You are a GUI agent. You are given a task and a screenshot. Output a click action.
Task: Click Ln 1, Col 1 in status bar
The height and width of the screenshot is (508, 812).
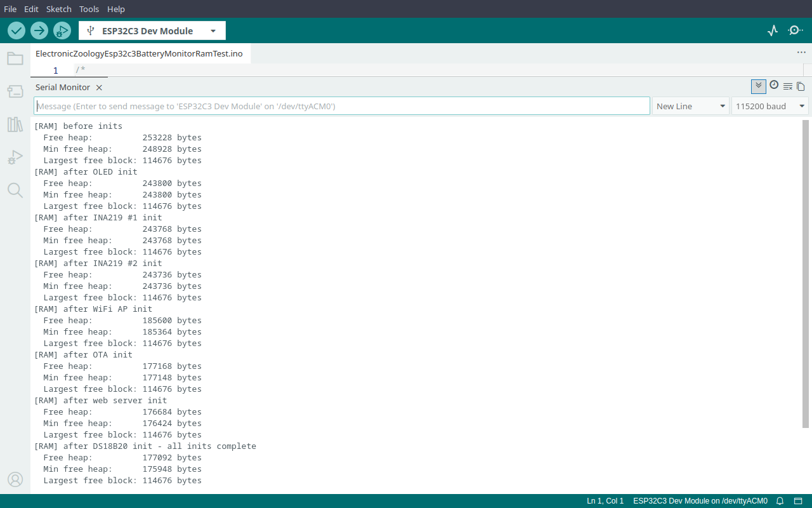click(x=605, y=501)
